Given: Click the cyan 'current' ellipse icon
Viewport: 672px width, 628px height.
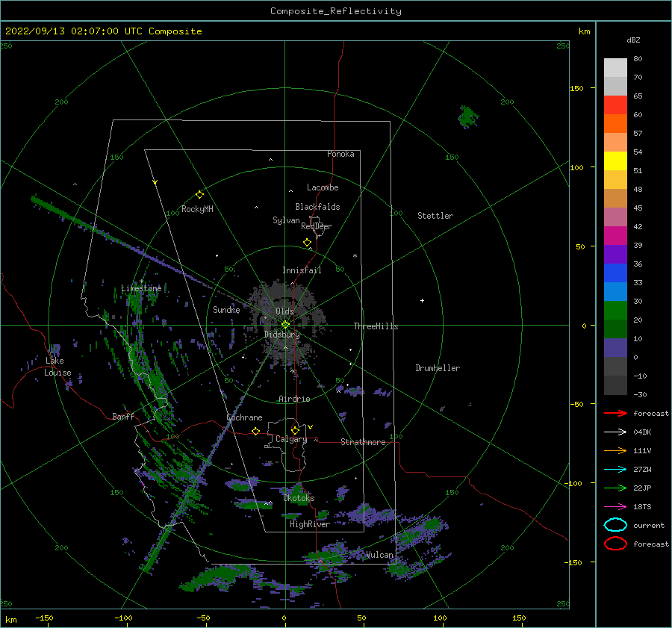Looking at the screenshot, I should point(615,525).
